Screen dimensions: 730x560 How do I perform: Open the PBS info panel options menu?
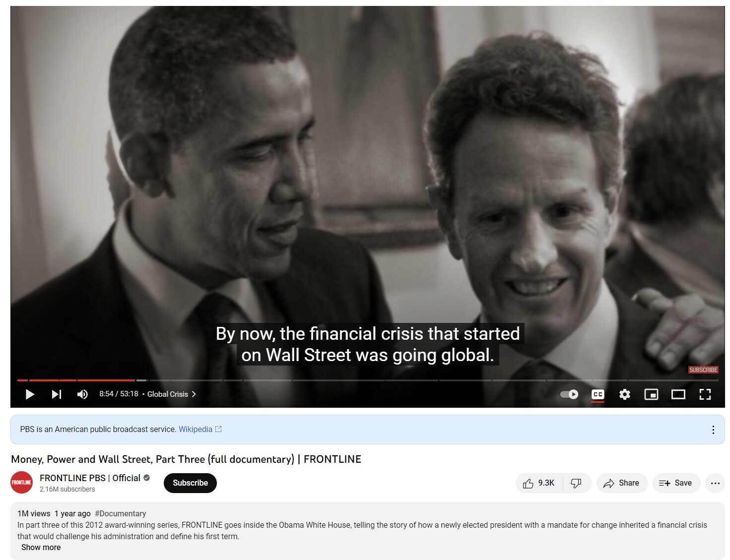click(x=713, y=430)
